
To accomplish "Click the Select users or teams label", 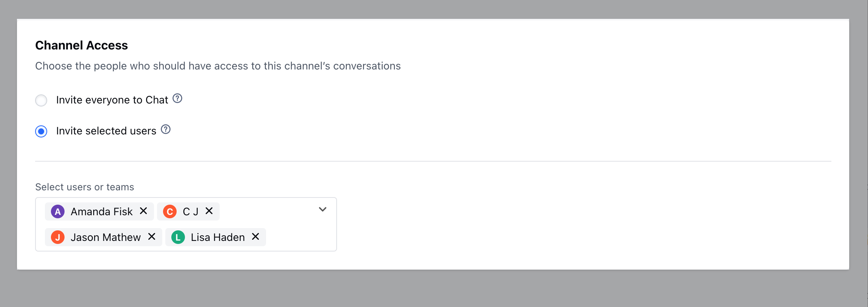I will pos(85,187).
